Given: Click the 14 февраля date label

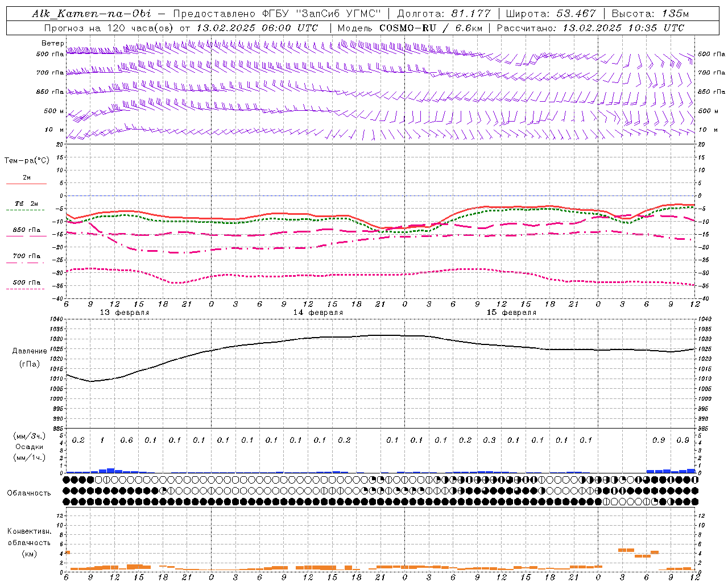Looking at the screenshot, I should click(x=318, y=313).
